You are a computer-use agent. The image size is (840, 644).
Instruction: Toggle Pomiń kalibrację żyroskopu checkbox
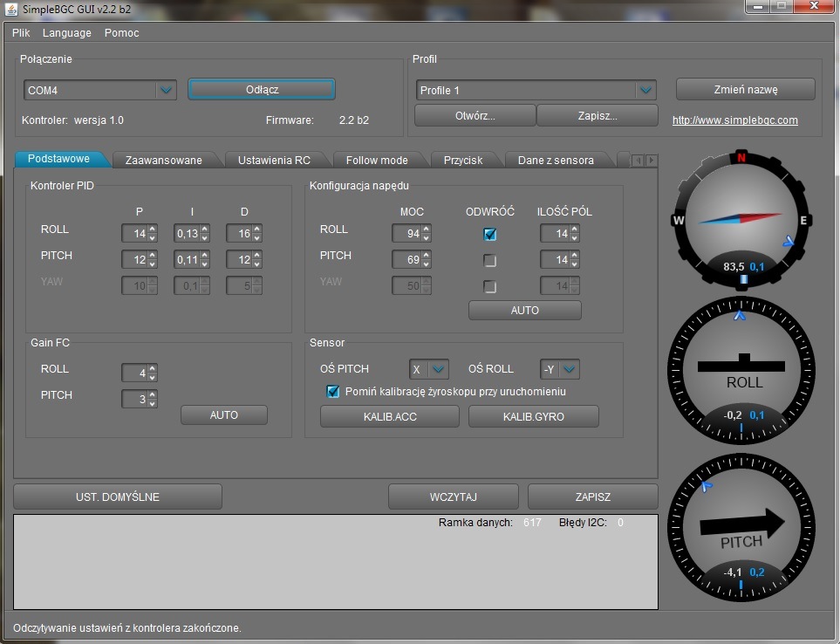(x=332, y=392)
